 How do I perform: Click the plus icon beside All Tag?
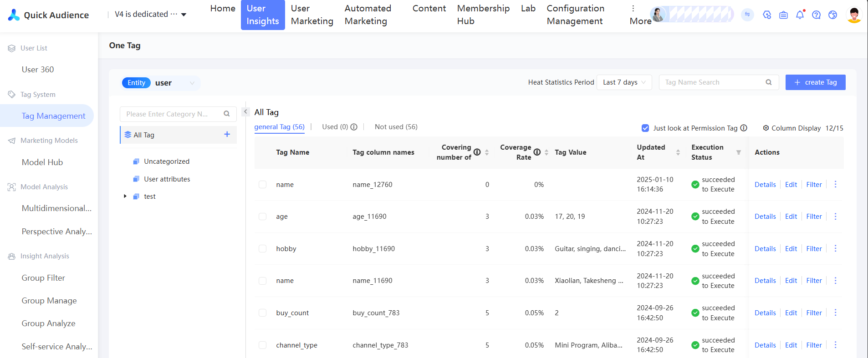tap(227, 134)
